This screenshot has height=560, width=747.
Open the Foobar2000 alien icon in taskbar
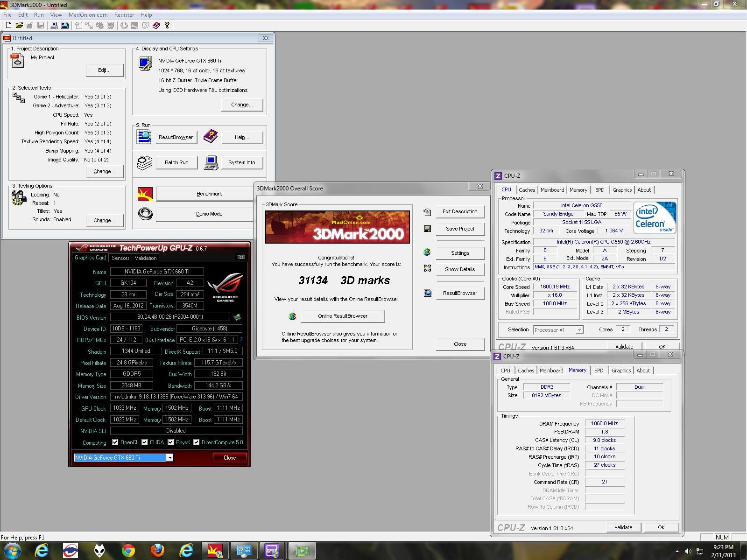[99, 551]
